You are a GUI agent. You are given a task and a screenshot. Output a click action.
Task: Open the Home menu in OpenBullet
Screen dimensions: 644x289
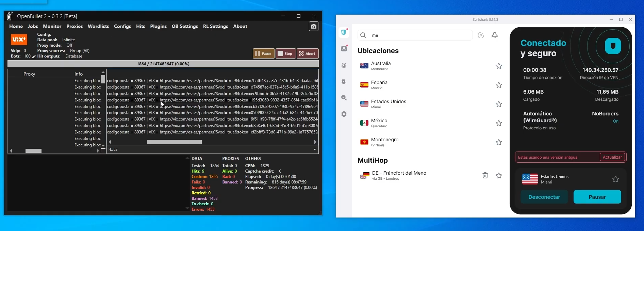tap(16, 26)
